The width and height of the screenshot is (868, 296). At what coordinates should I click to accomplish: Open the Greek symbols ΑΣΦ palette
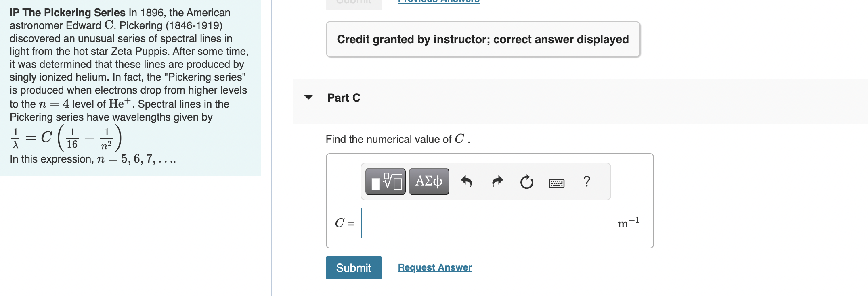tap(429, 181)
